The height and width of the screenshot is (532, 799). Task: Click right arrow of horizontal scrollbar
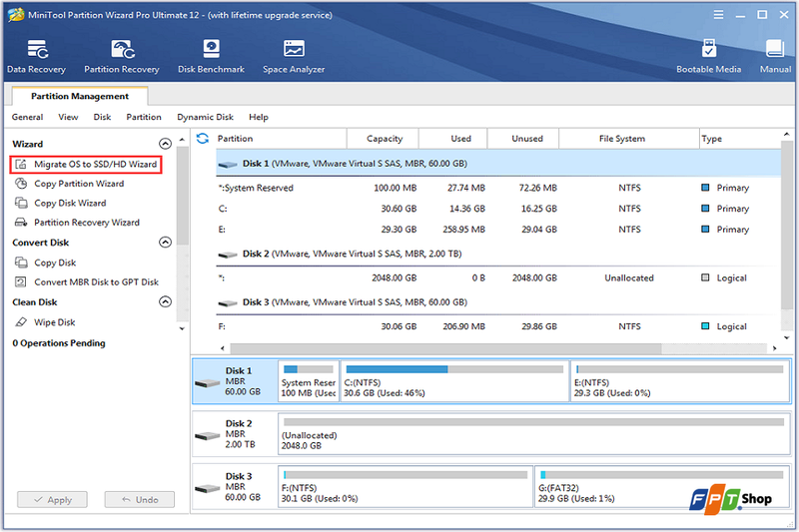(775, 348)
